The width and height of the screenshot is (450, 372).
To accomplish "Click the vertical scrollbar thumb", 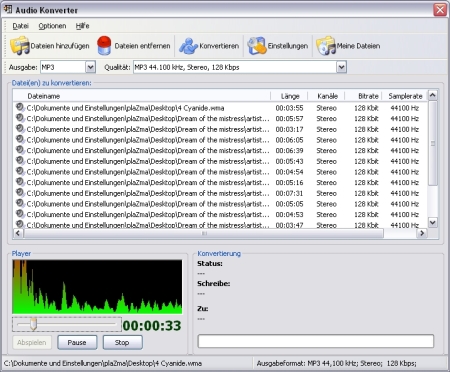I will point(433,143).
